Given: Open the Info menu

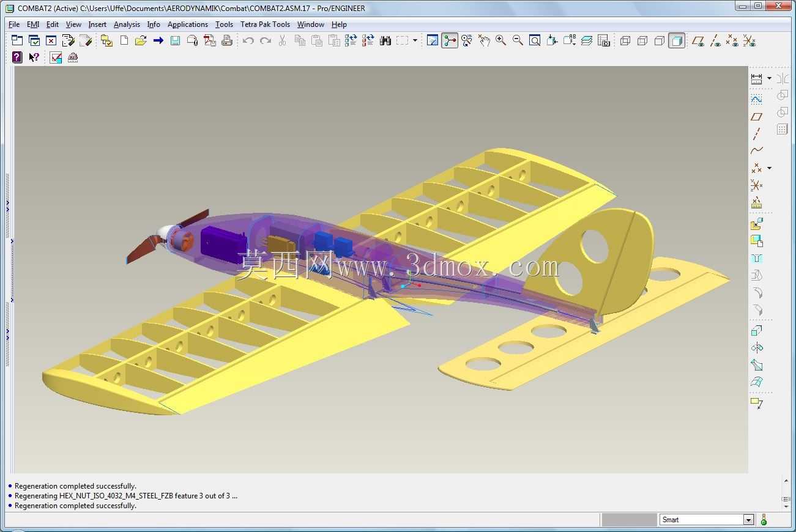Looking at the screenshot, I should pos(154,24).
